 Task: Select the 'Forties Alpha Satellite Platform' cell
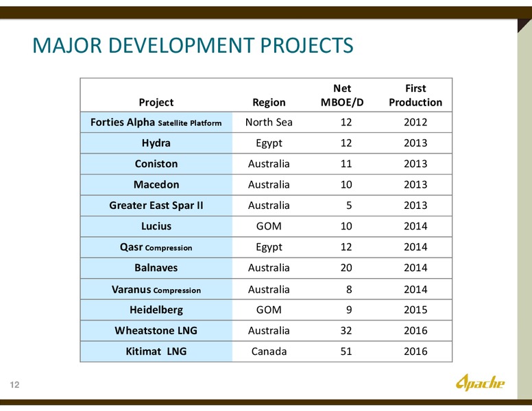click(156, 122)
